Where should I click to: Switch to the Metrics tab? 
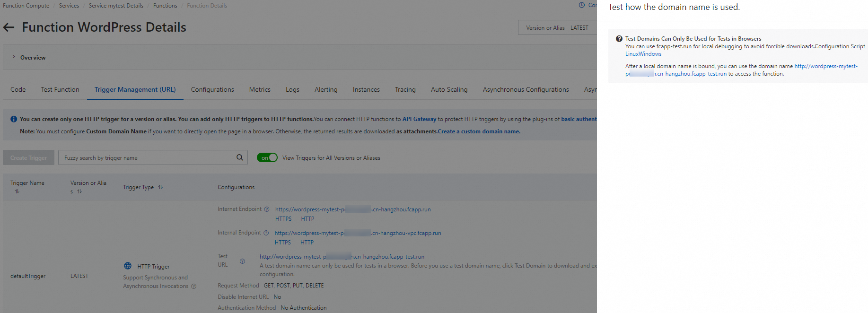[x=260, y=89]
